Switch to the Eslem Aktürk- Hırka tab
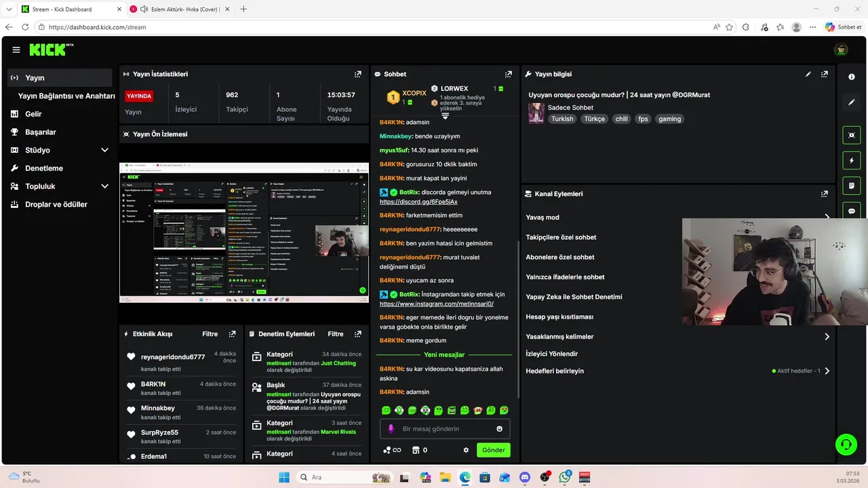This screenshot has height=488, width=868. point(179,9)
